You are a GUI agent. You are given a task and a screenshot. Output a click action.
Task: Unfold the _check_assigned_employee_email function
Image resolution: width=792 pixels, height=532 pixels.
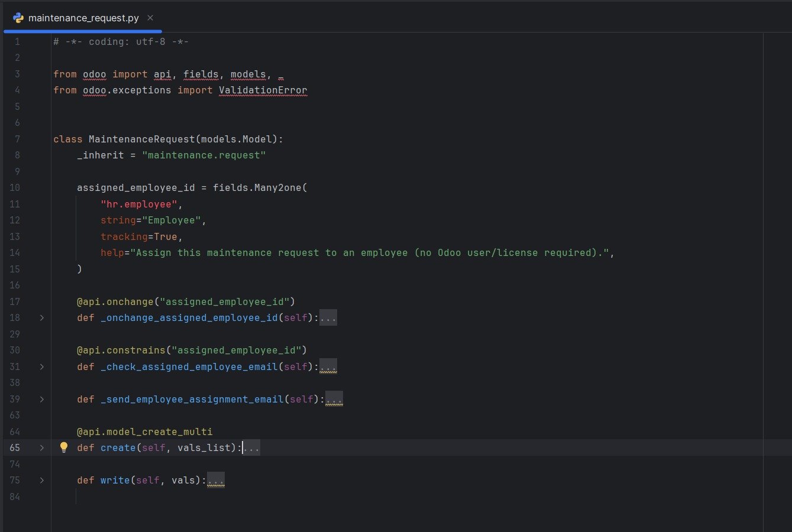(41, 366)
